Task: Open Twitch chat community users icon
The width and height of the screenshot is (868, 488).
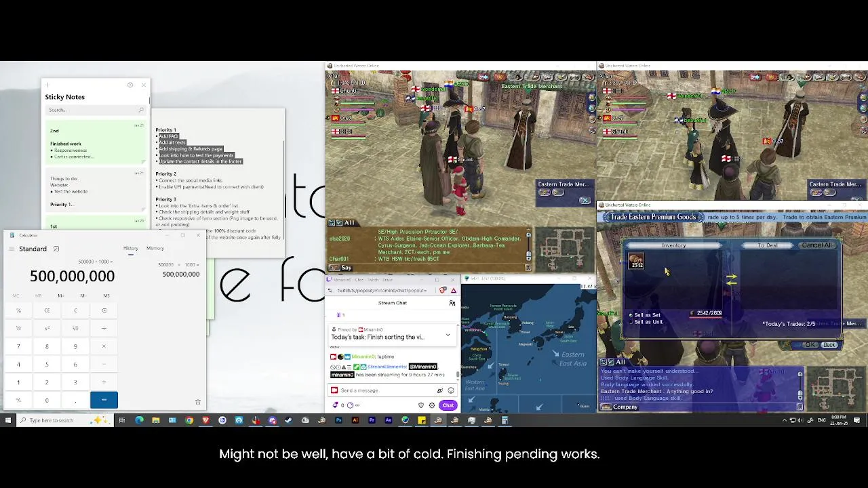Action: (x=452, y=303)
